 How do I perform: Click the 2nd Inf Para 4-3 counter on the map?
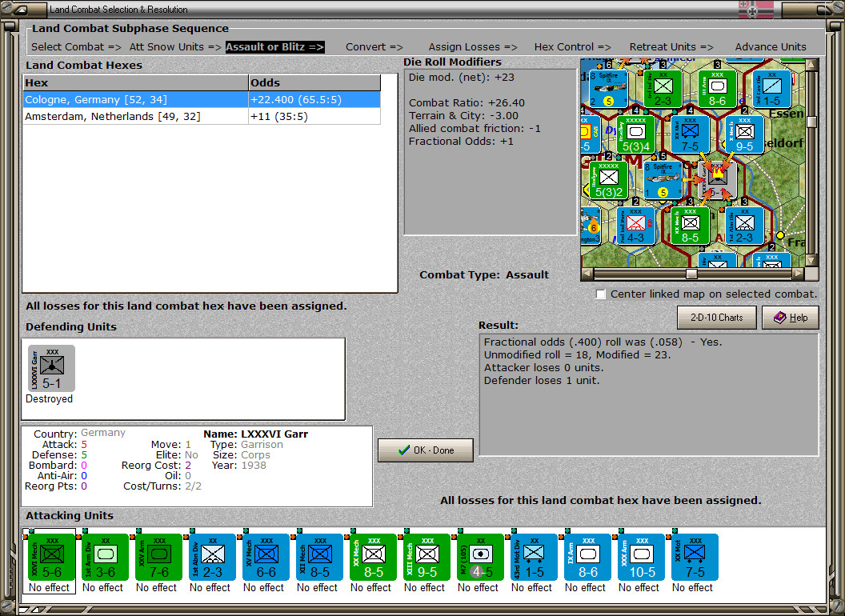[x=636, y=226]
